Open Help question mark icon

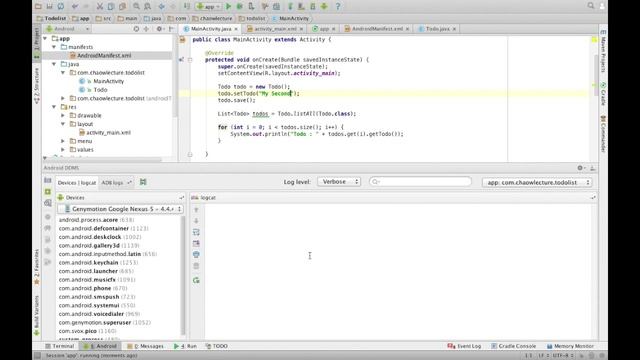click(338, 7)
